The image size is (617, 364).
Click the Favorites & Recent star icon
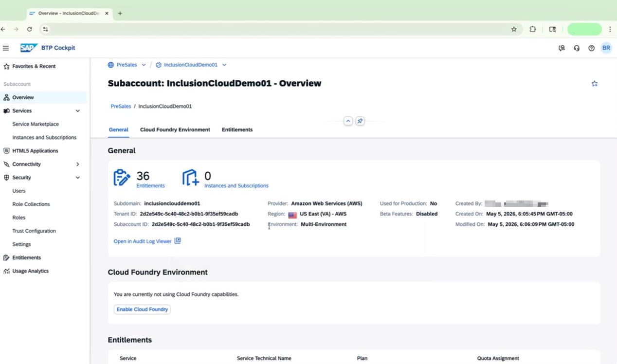point(6,66)
